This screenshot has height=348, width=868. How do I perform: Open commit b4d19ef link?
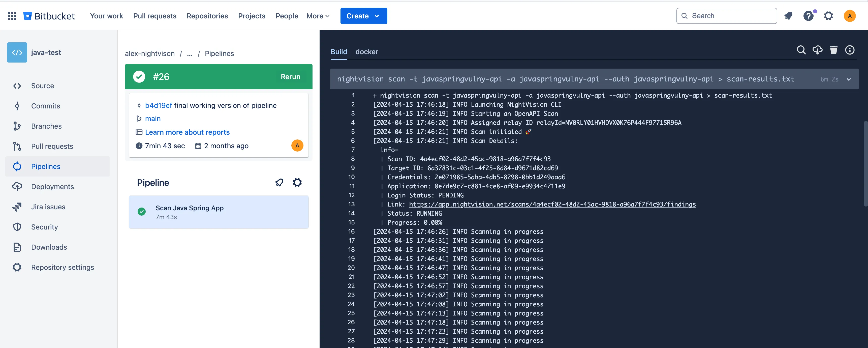[x=158, y=106]
